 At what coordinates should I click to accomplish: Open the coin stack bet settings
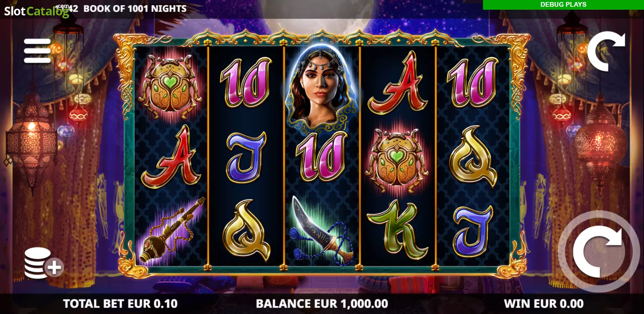pyautogui.click(x=44, y=264)
